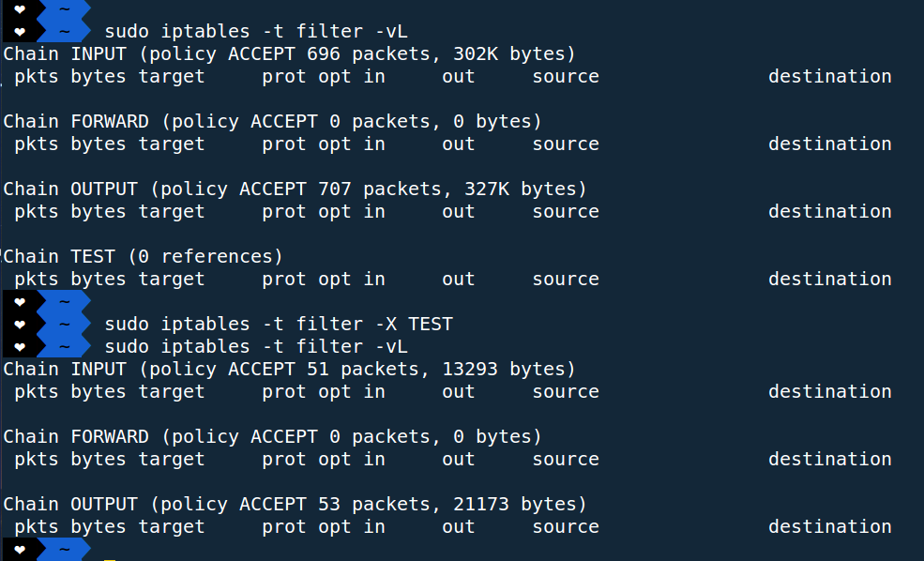The height and width of the screenshot is (561, 924).
Task: Click the heart icon beside the -X TEST command
Action: pos(20,324)
